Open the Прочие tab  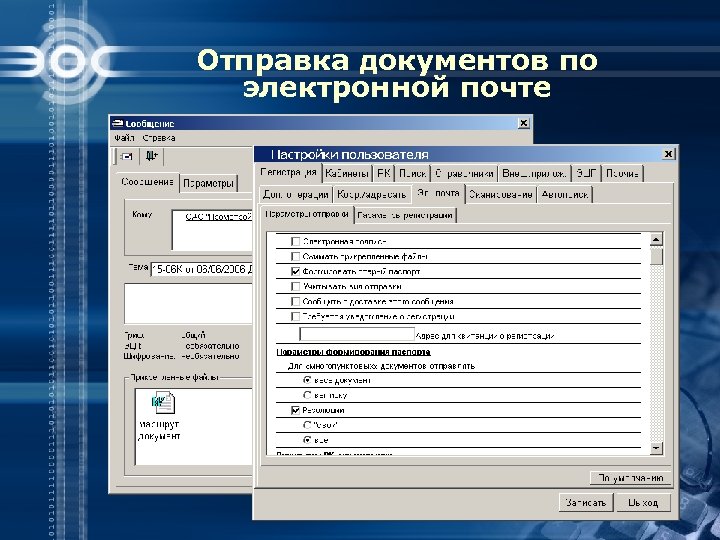click(x=622, y=174)
